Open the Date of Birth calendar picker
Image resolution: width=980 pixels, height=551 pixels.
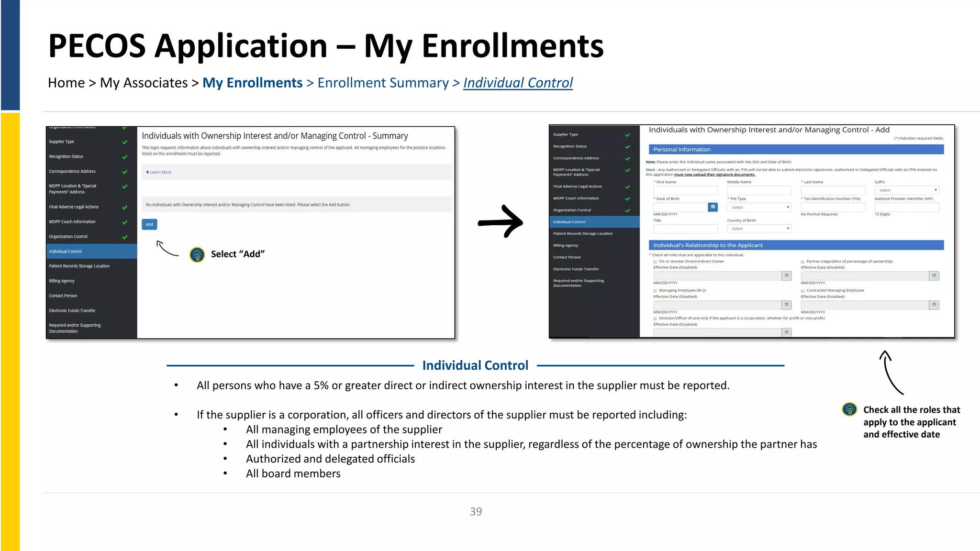713,207
